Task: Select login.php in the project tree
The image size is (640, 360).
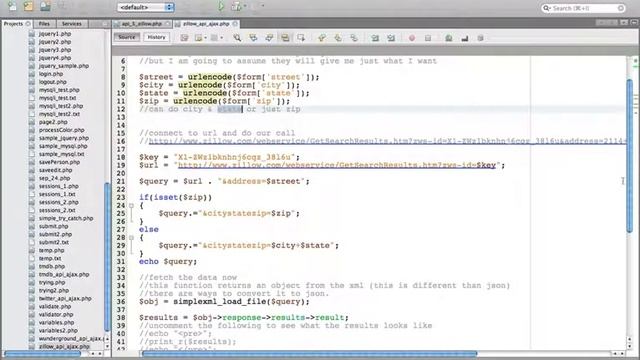Action: pos(51,74)
